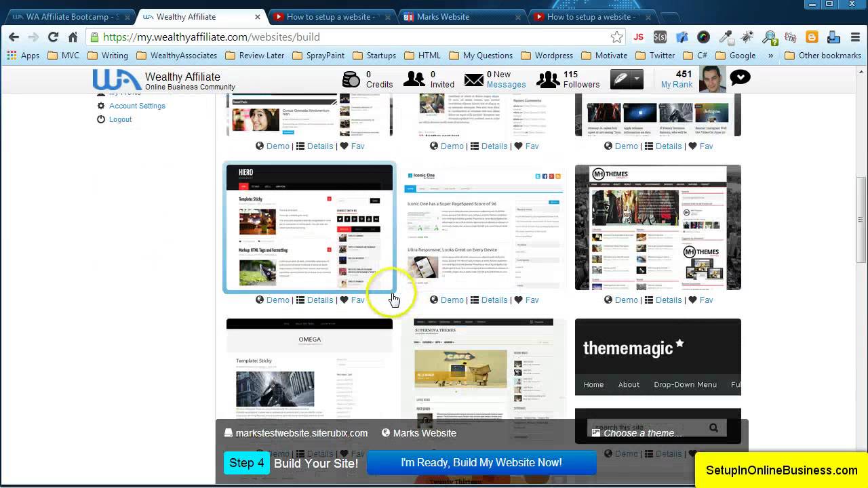Open the Chrome hamburger menu
This screenshot has width=868, height=488.
pyautogui.click(x=856, y=37)
